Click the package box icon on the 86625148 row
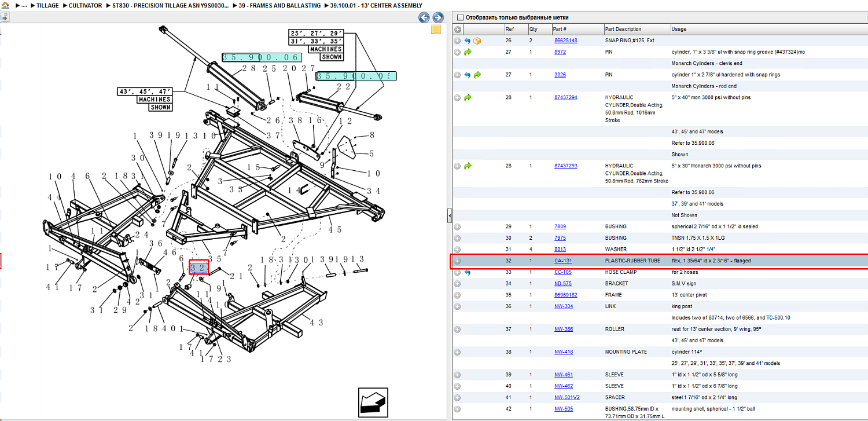The width and height of the screenshot is (868, 421). [x=477, y=41]
